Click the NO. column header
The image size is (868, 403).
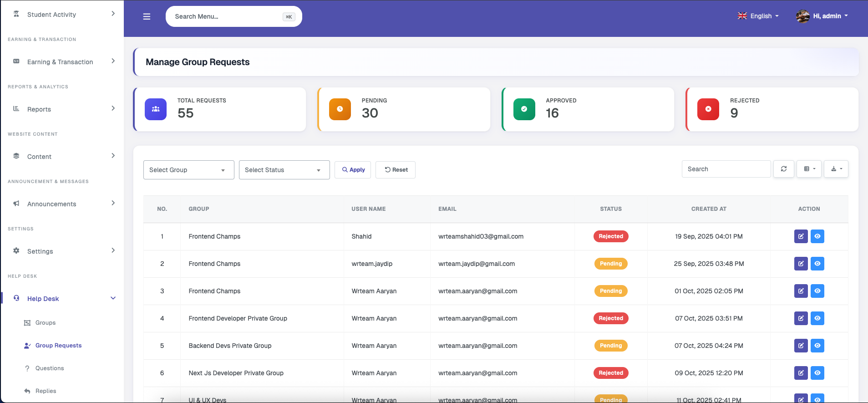pos(162,209)
